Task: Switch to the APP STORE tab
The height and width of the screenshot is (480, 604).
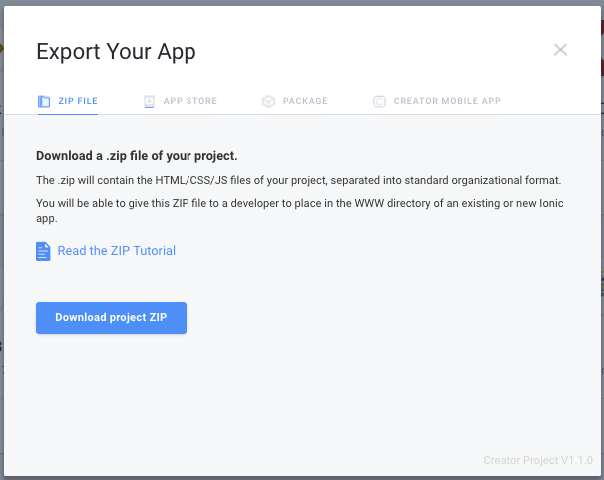Action: 190,101
